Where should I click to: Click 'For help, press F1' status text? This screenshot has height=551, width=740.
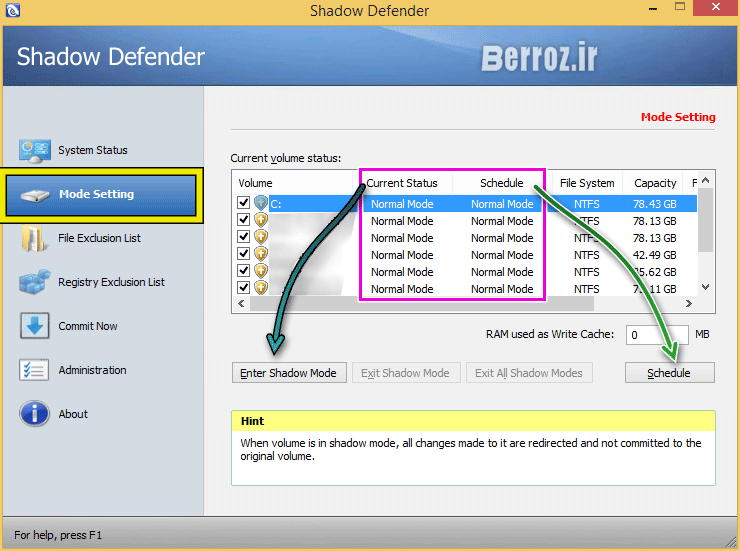coord(58,535)
